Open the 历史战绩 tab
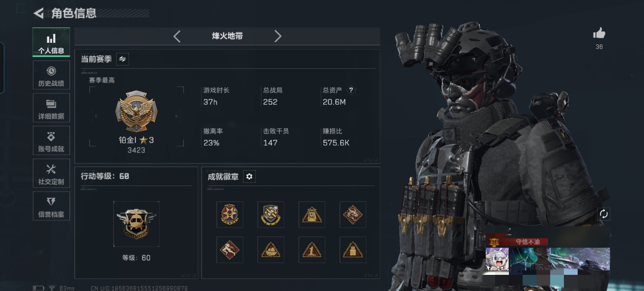The width and height of the screenshot is (644, 291). point(51,75)
